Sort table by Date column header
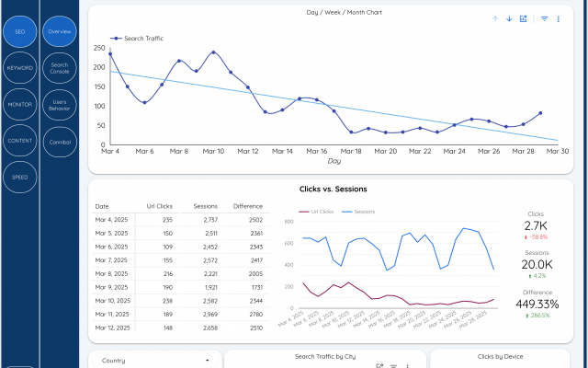 click(102, 207)
